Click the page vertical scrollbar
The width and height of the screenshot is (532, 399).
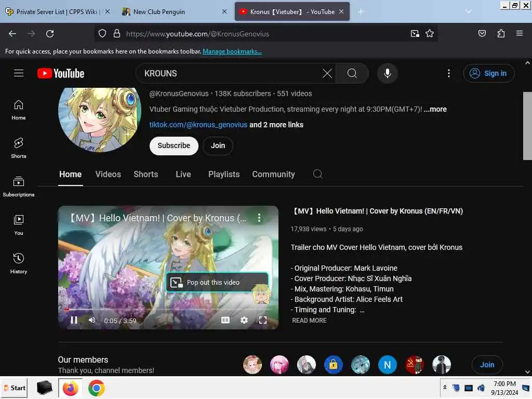527,126
